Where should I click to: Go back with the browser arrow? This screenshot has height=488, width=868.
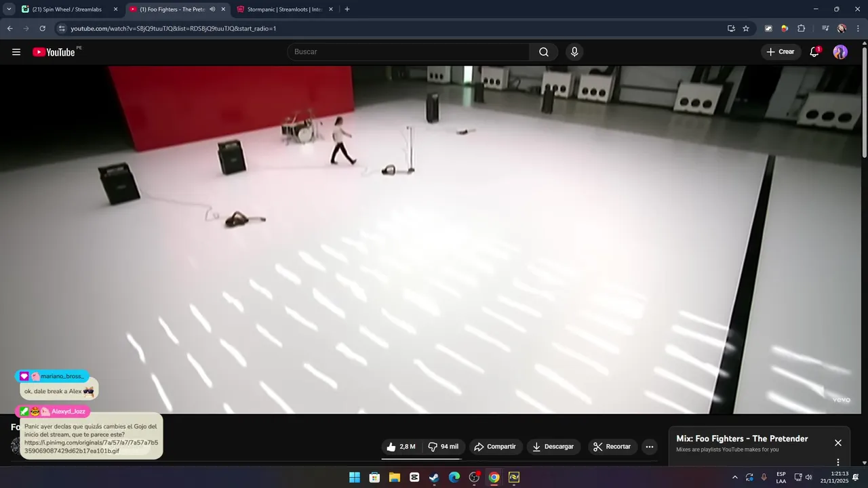(x=10, y=28)
